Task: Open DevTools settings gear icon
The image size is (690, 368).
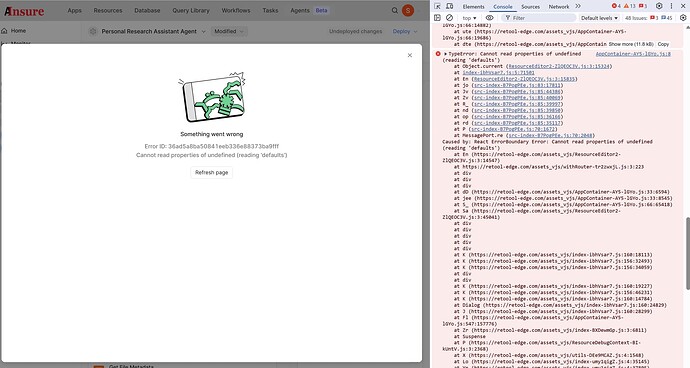Action: 659,6
